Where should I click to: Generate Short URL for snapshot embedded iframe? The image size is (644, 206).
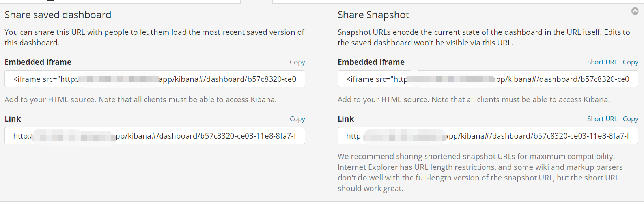tap(602, 62)
